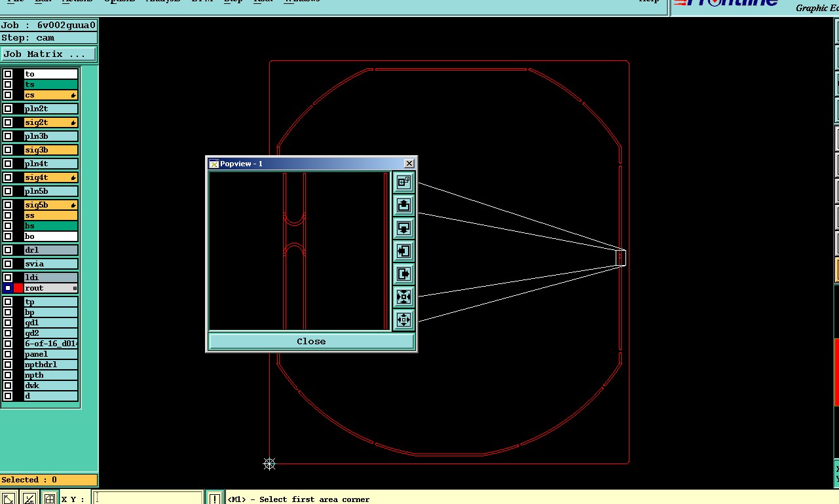This screenshot has width=839, height=504.
Task: Toggle the checkbox for layer ts
Action: pyautogui.click(x=8, y=84)
